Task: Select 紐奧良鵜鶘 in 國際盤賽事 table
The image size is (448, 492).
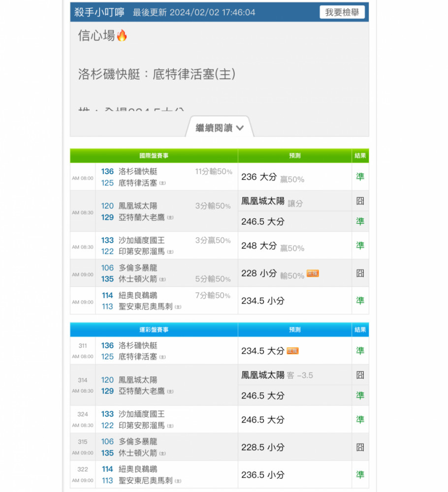Action: pos(138,295)
